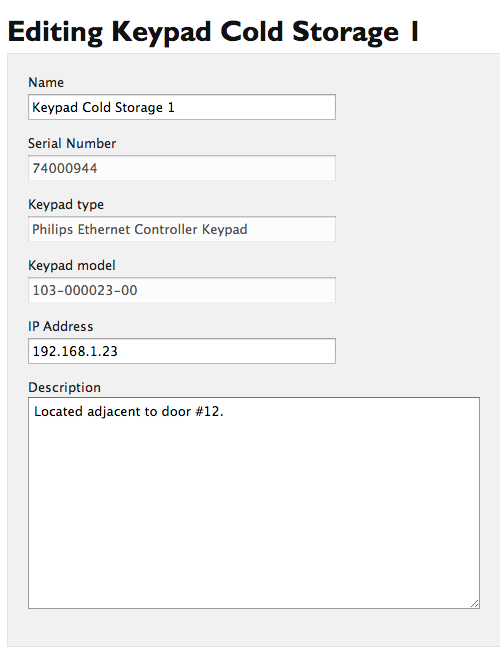Click the "Description" label
The image size is (500, 652).
click(64, 388)
